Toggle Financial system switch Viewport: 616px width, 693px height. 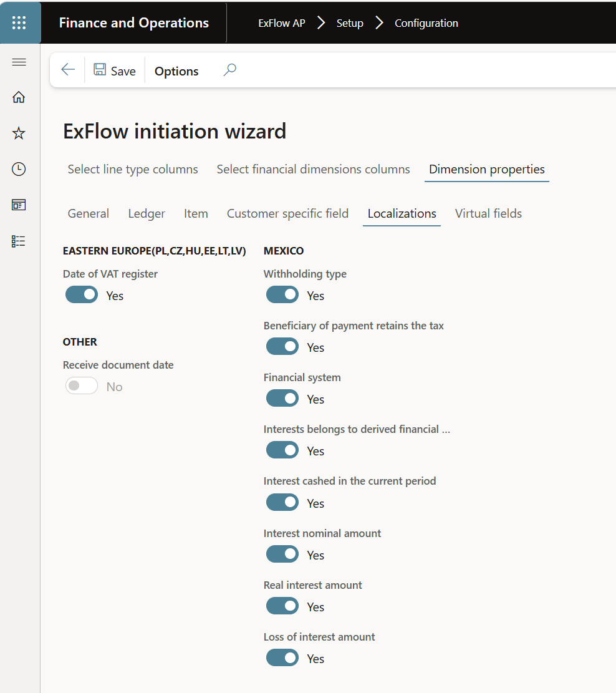pos(282,398)
